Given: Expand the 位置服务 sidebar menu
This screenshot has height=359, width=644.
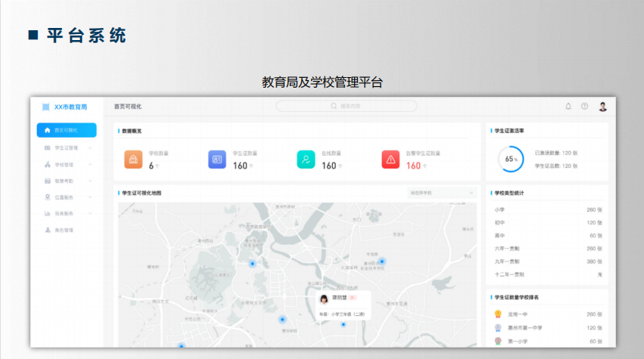Looking at the screenshot, I should point(66,197).
